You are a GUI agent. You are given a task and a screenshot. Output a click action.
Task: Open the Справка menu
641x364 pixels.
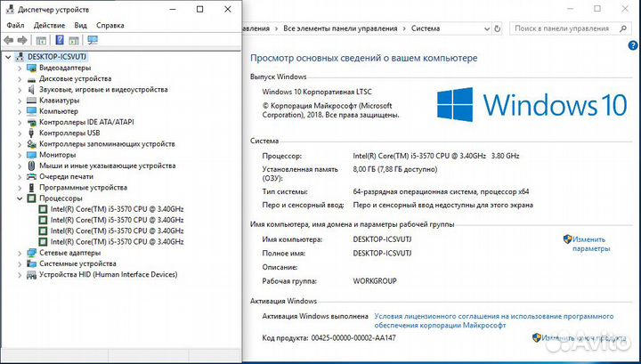click(110, 25)
